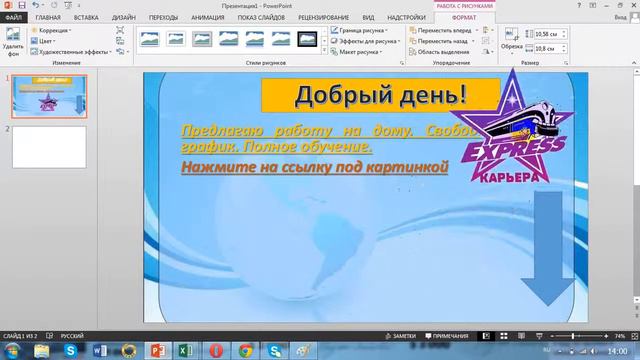Switch to Slide Sorter view icon

(x=504, y=336)
